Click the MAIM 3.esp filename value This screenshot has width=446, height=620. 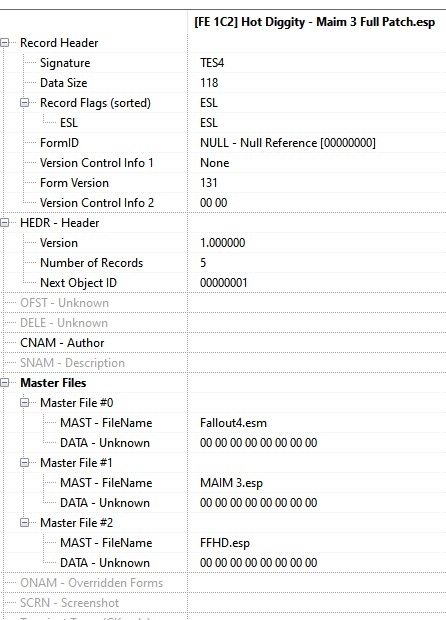click(231, 483)
